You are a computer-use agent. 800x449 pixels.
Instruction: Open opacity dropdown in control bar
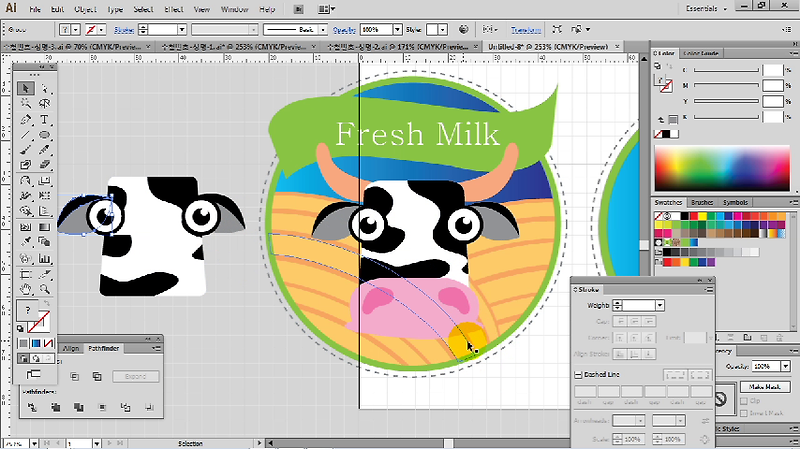point(397,30)
